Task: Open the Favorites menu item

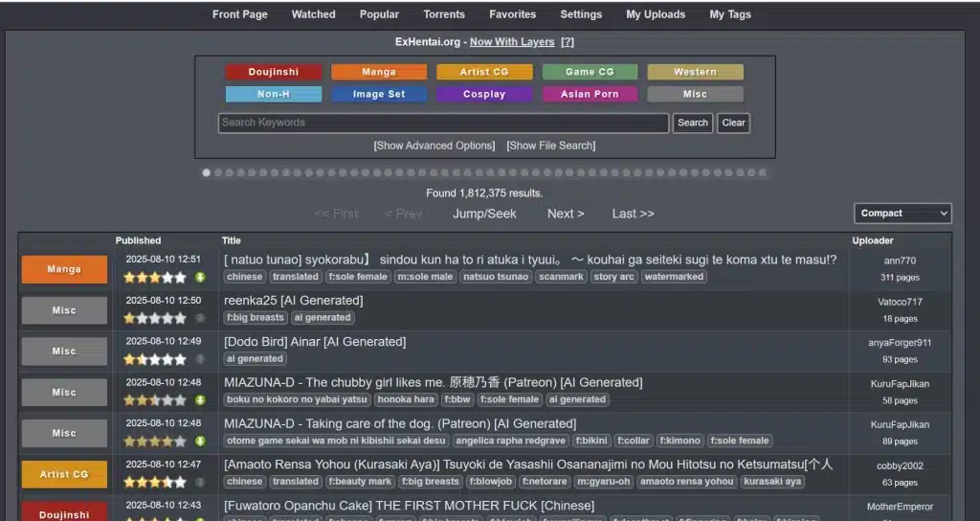Action: click(x=512, y=14)
